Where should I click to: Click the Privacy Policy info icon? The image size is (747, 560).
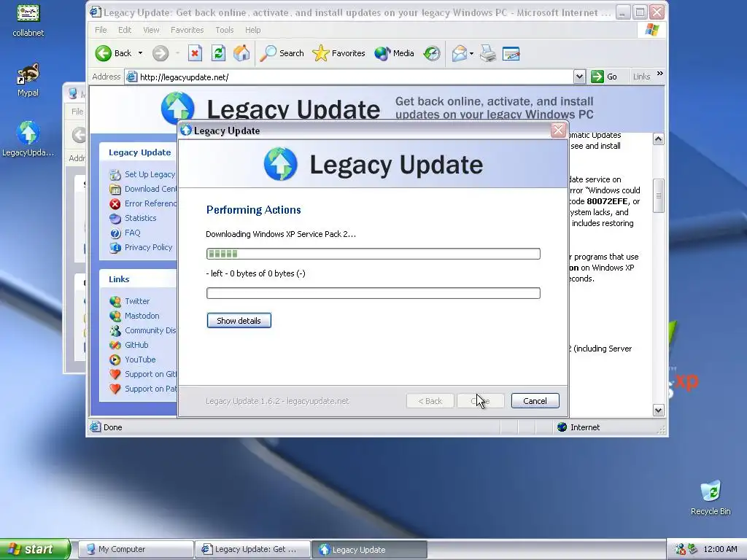click(x=115, y=248)
